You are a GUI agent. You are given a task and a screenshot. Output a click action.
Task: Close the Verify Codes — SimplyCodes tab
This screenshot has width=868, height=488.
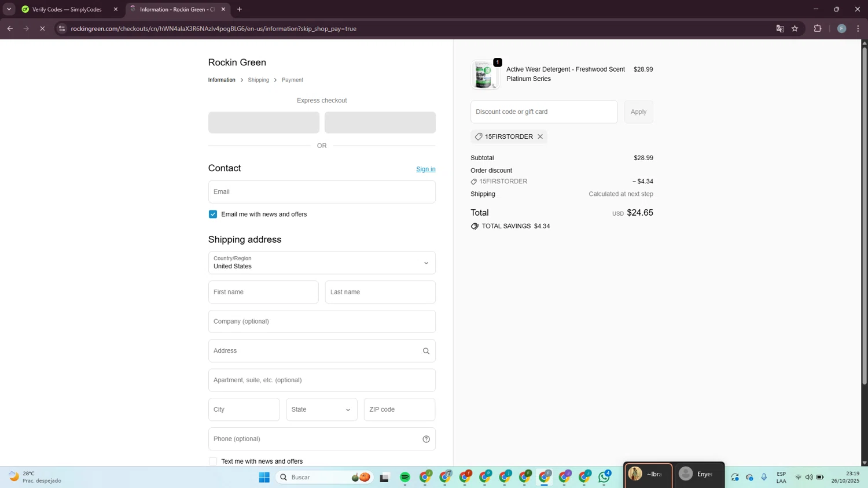[x=116, y=9]
